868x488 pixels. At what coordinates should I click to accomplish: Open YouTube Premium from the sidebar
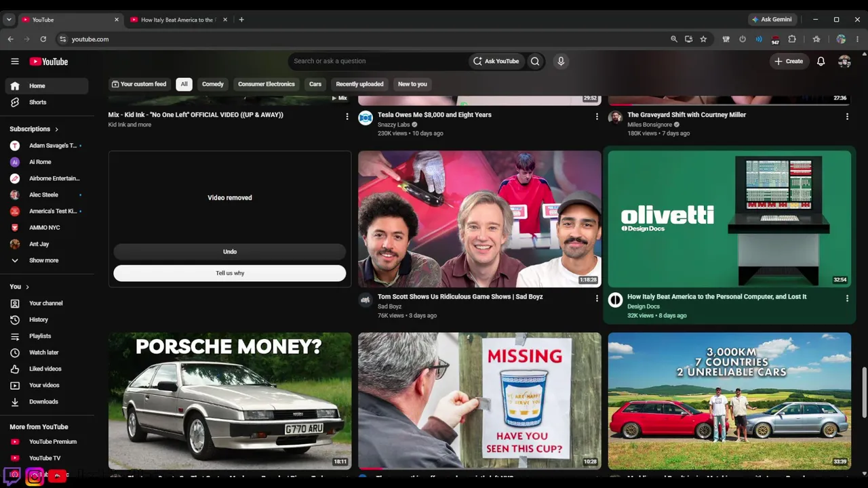click(47, 442)
